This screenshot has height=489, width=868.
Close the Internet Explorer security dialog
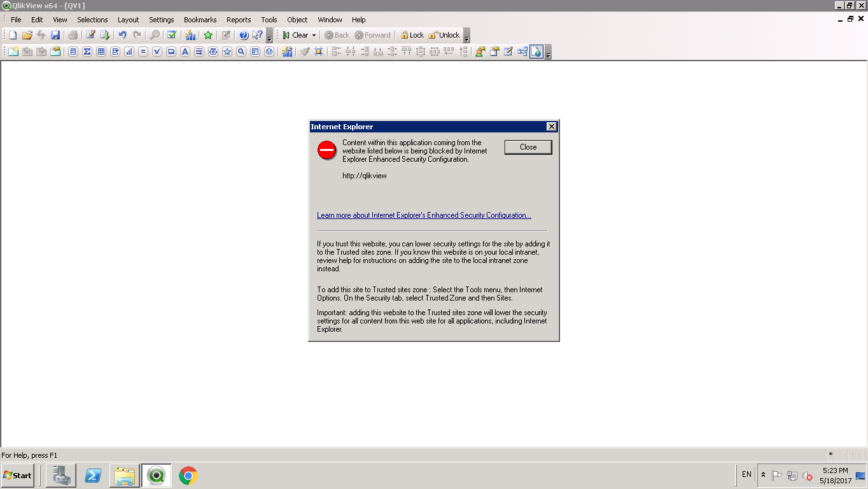point(528,147)
